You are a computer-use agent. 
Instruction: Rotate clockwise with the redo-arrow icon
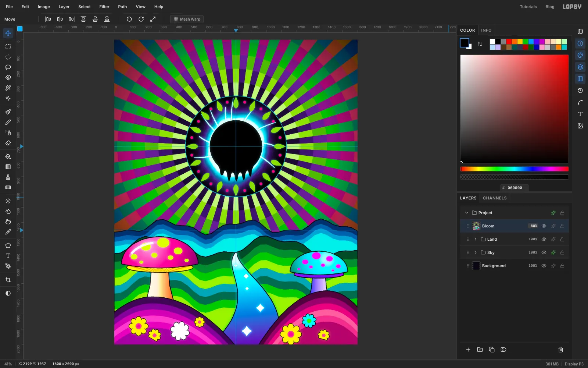coord(141,19)
